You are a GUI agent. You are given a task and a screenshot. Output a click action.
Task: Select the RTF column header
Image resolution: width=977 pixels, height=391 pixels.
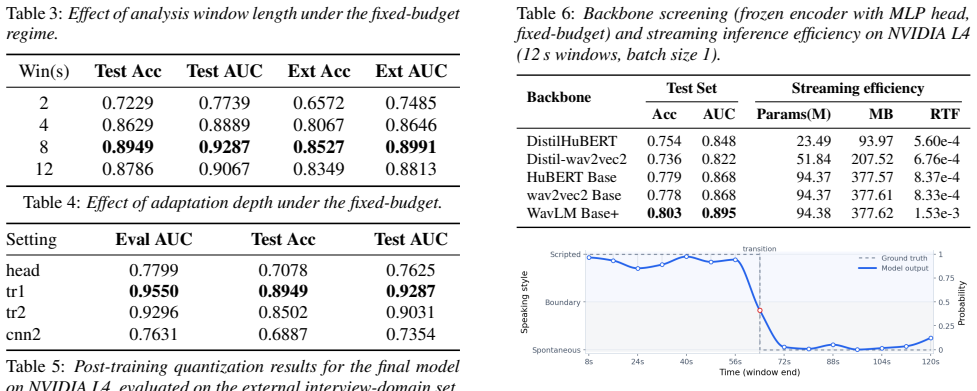click(943, 115)
